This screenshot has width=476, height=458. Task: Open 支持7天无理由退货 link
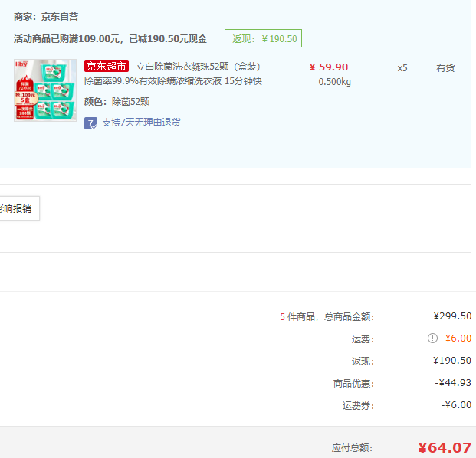coord(141,123)
